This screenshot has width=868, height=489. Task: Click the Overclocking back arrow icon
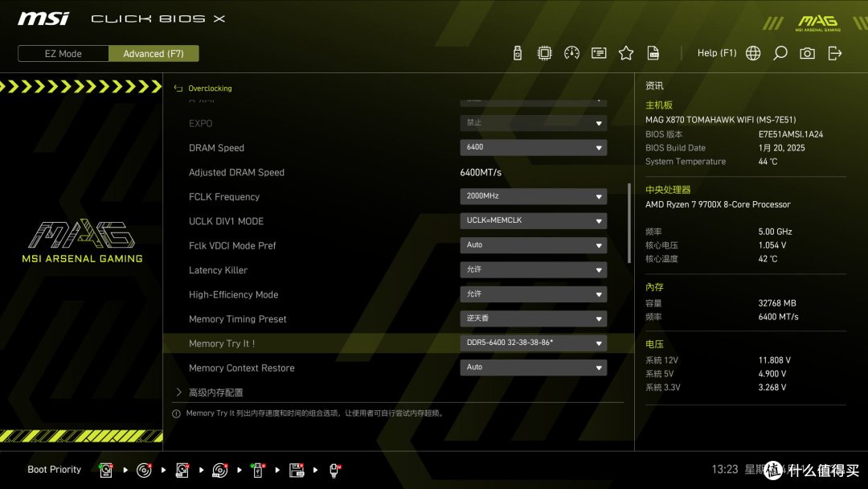click(178, 88)
